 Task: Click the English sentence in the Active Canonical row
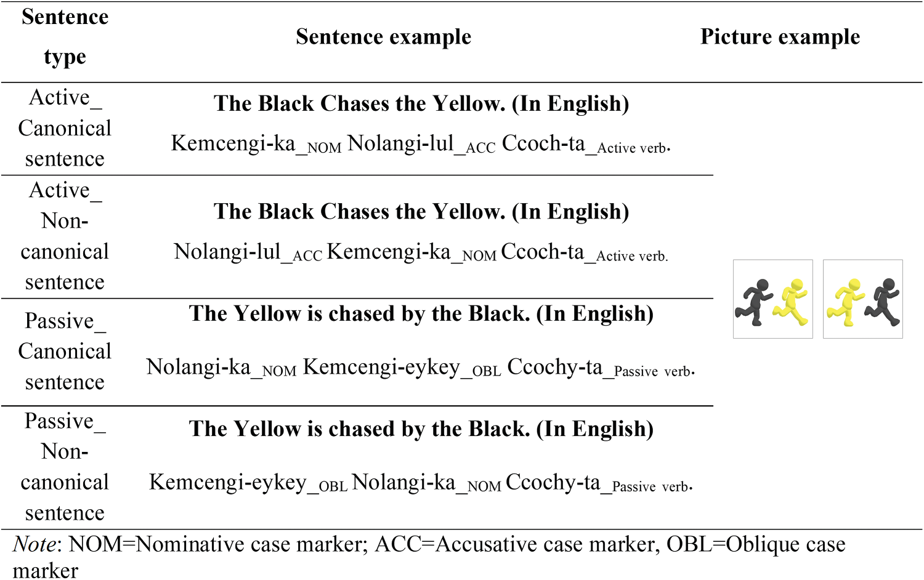(x=421, y=103)
